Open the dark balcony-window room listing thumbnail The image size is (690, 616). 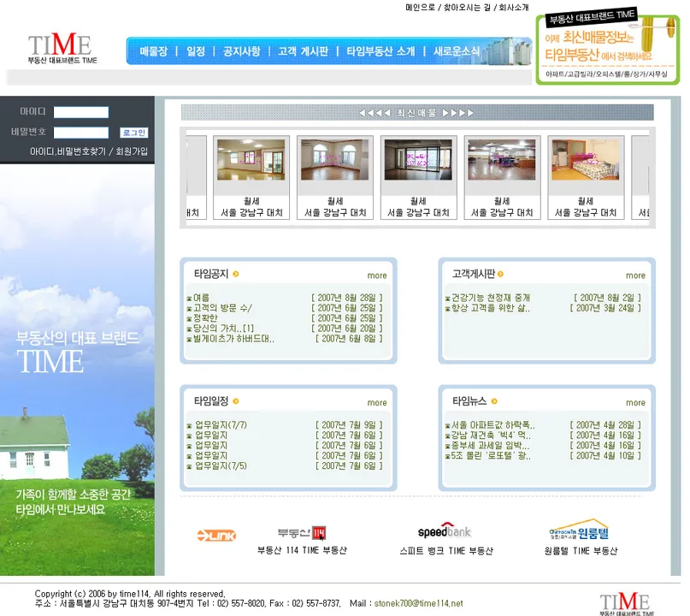click(418, 160)
